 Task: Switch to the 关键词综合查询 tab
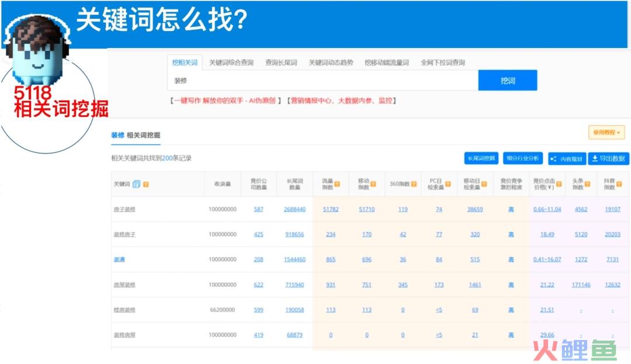tap(231, 63)
